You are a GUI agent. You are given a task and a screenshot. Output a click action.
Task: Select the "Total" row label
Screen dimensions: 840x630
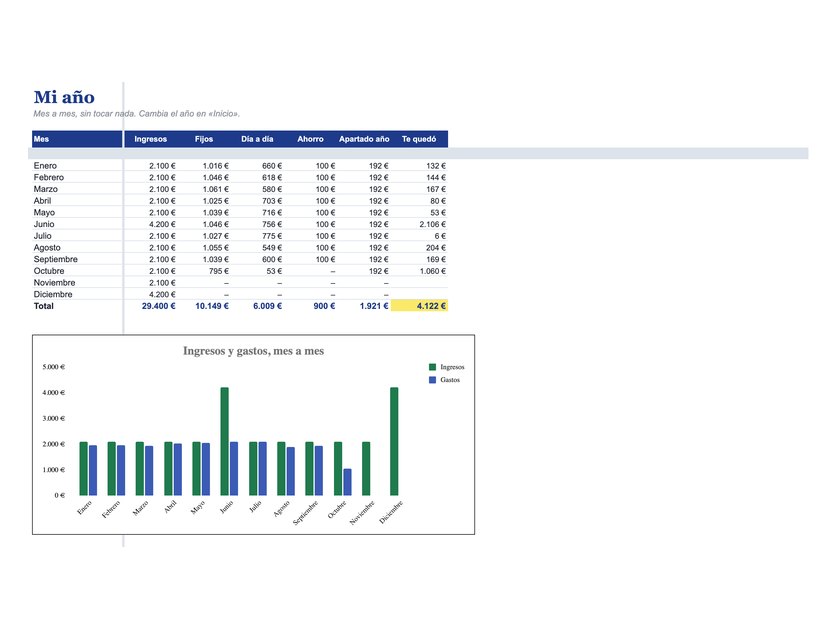(x=44, y=306)
